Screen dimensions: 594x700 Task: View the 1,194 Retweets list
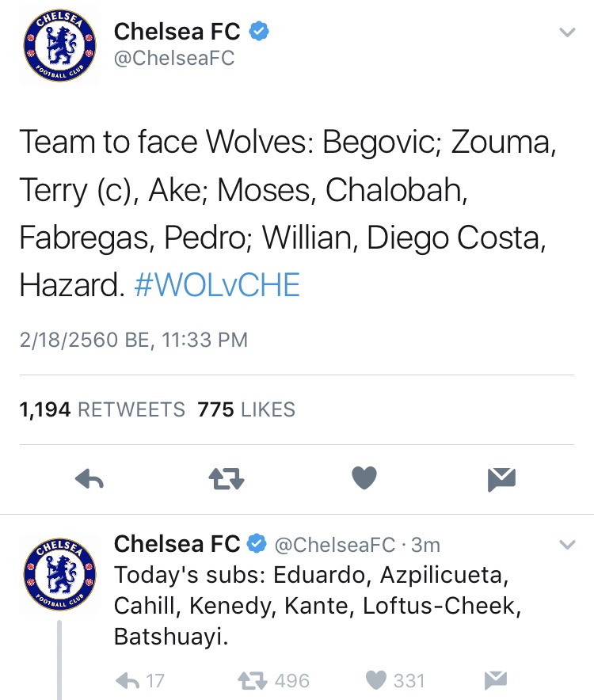101,409
